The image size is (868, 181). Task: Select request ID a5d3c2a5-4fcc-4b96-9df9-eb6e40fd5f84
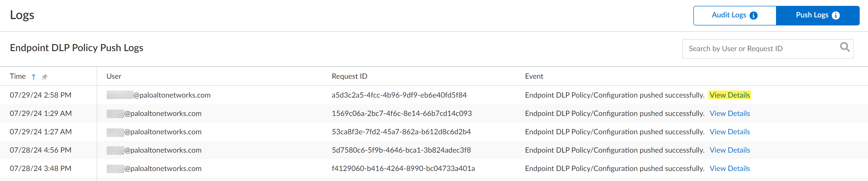(x=399, y=95)
